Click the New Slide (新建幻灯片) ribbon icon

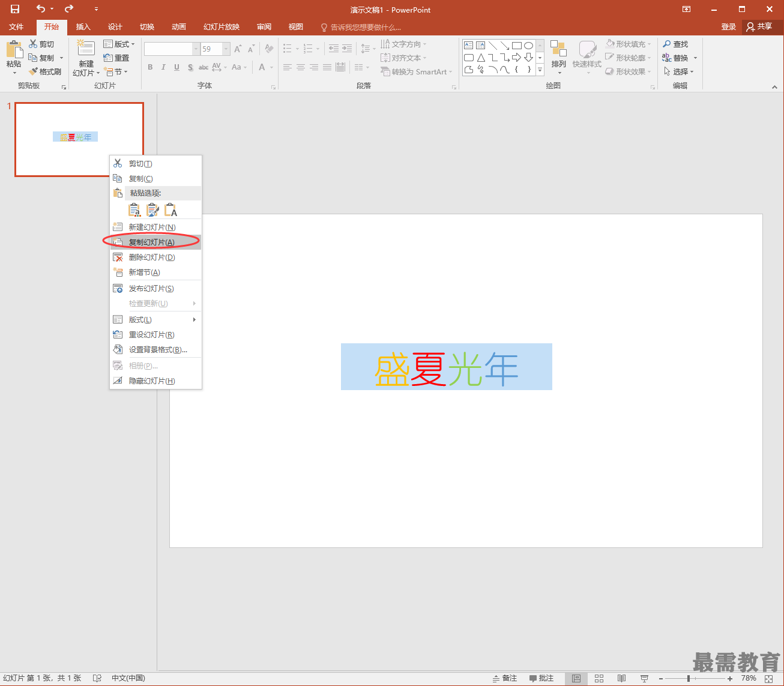tap(86, 49)
